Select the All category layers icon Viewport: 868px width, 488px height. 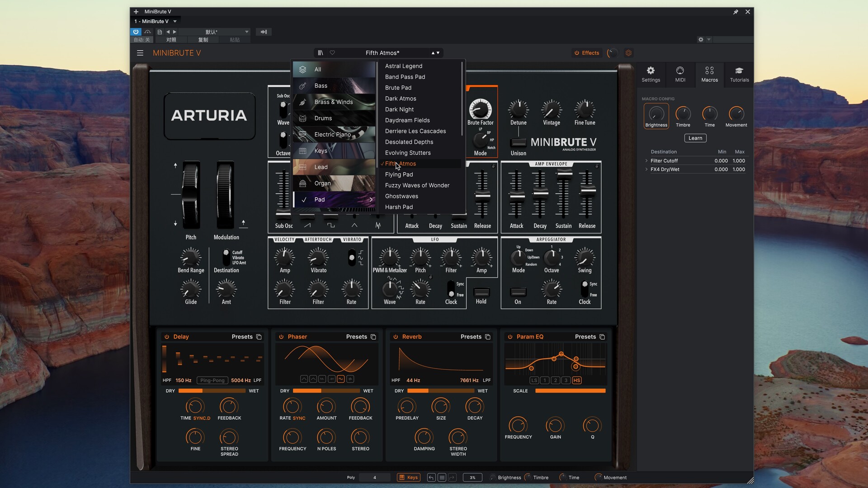(303, 69)
